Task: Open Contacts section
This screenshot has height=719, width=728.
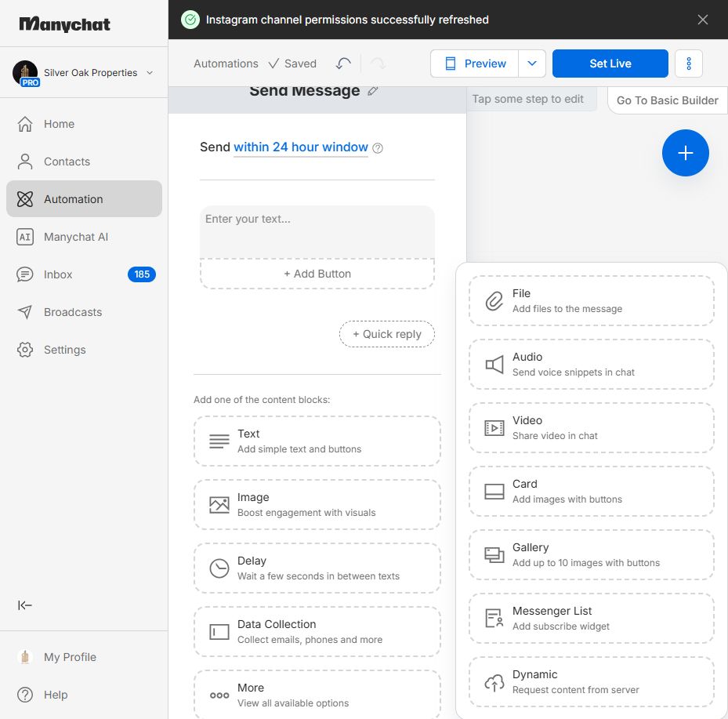Action: tap(84, 162)
